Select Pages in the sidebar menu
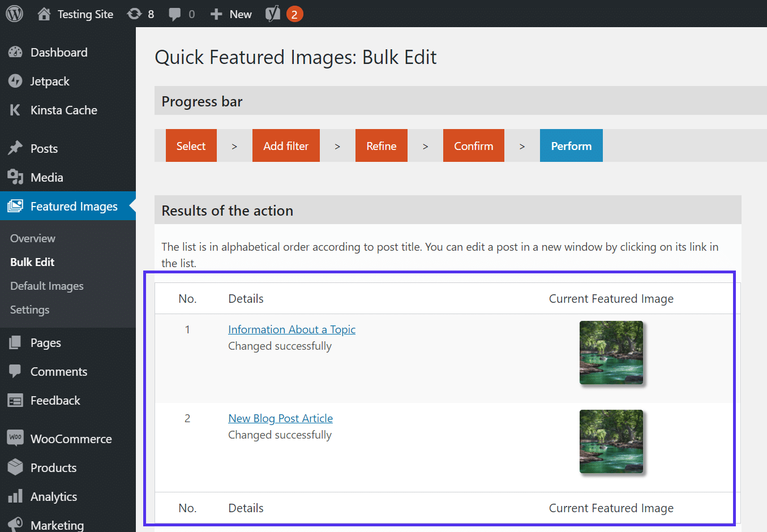The height and width of the screenshot is (532, 767). [x=45, y=342]
